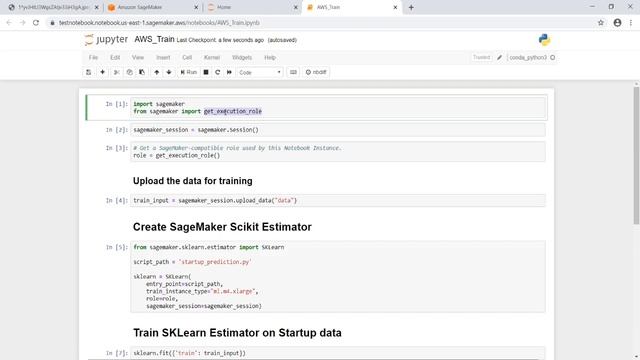
Task: Click the sagemaker_session code cell
Action: pos(338,130)
